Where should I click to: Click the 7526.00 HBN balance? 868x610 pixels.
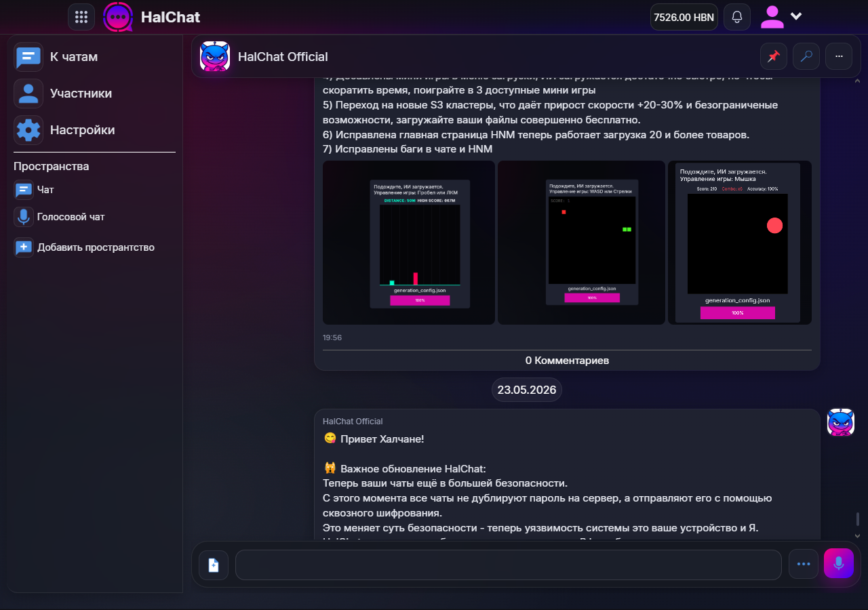(x=684, y=17)
